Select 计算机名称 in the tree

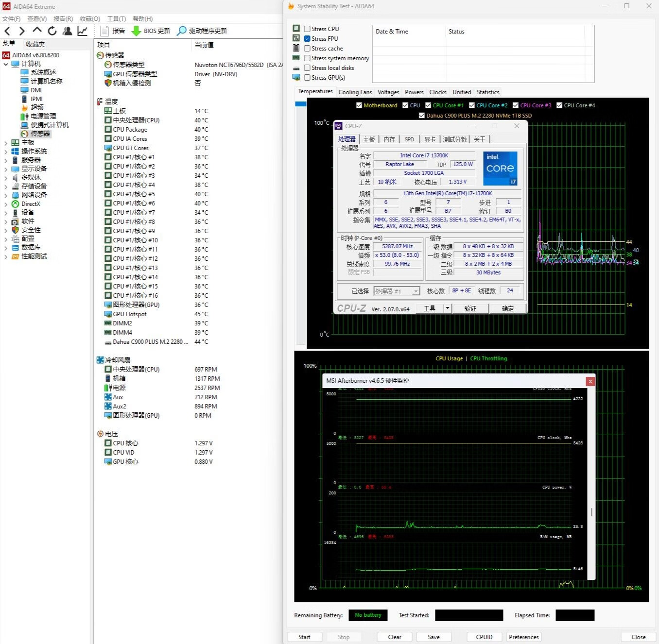[47, 81]
